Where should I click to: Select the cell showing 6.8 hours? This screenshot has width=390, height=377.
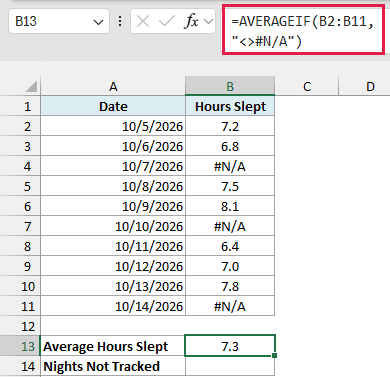(x=230, y=146)
